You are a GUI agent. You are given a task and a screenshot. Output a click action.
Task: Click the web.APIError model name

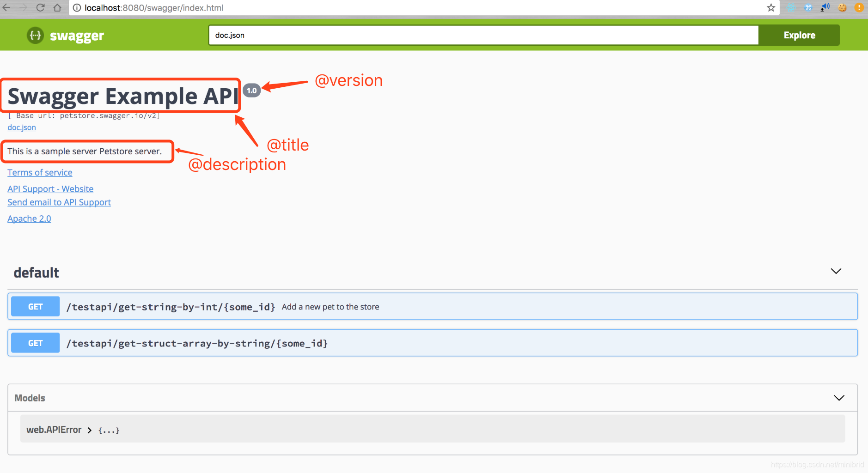tap(54, 430)
